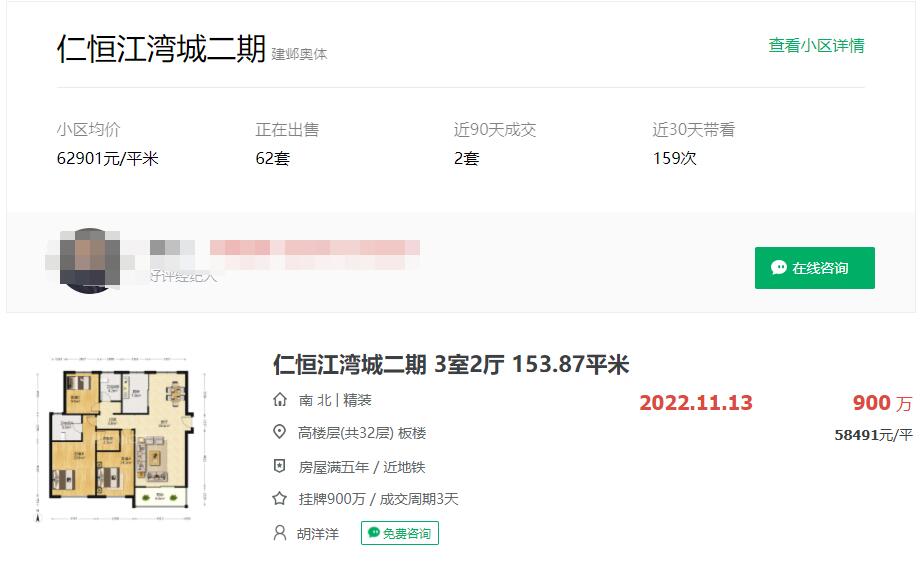Click the 建邺奥体 district label
The image size is (921, 573).
tap(300, 55)
